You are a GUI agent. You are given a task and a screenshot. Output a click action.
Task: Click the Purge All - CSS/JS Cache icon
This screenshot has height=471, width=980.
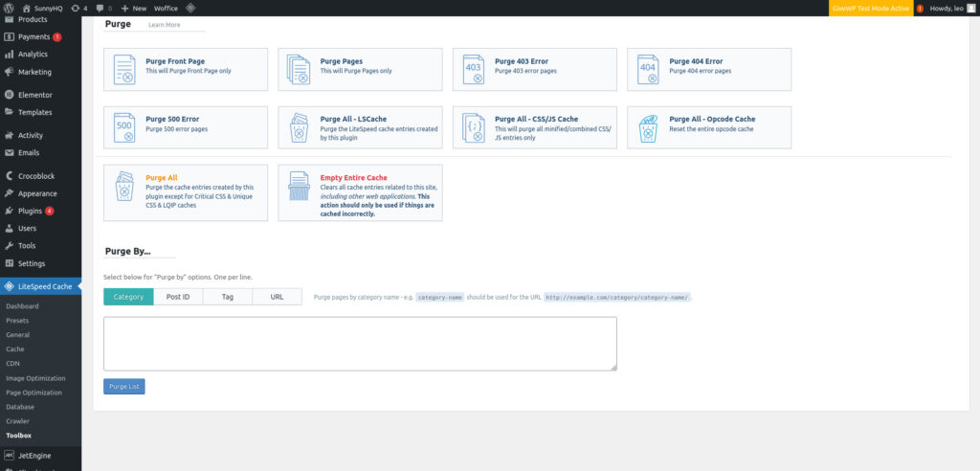click(x=473, y=127)
